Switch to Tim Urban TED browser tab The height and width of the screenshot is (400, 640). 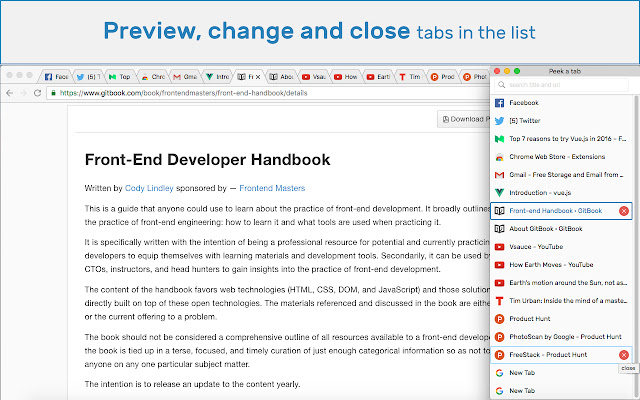[x=410, y=77]
